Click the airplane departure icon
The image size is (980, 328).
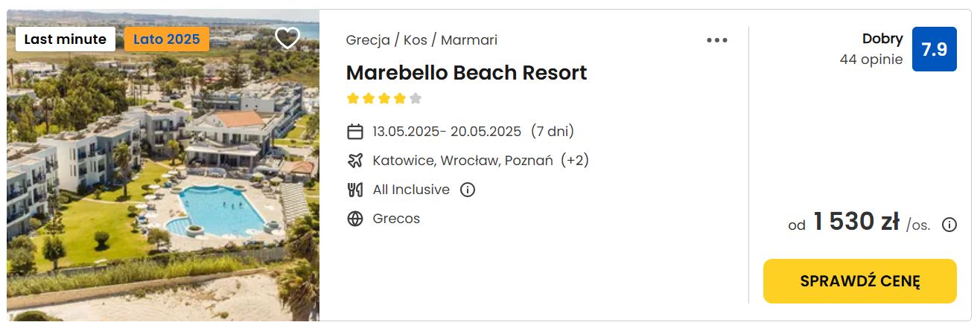tap(355, 161)
